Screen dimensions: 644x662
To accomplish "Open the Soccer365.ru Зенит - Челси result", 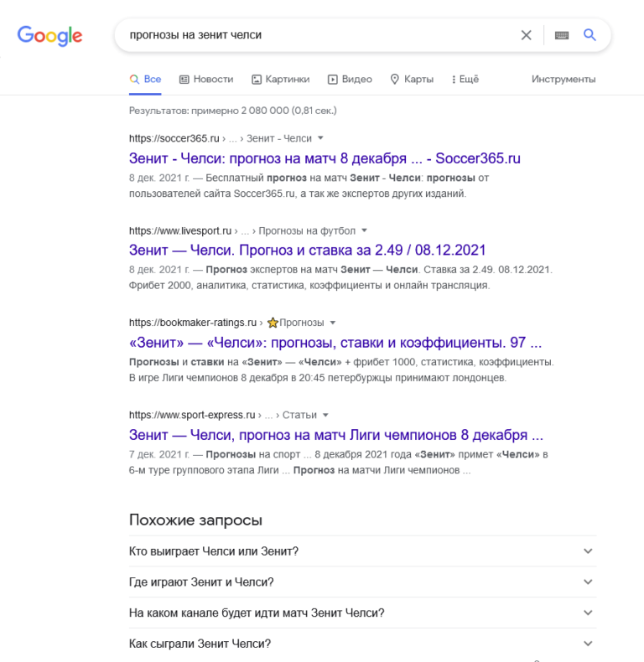I will coord(325,158).
